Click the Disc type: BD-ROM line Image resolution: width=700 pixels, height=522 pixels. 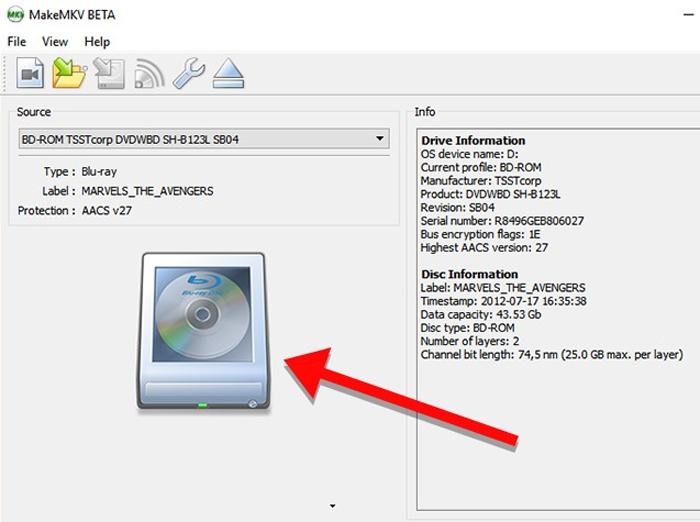click(x=467, y=328)
